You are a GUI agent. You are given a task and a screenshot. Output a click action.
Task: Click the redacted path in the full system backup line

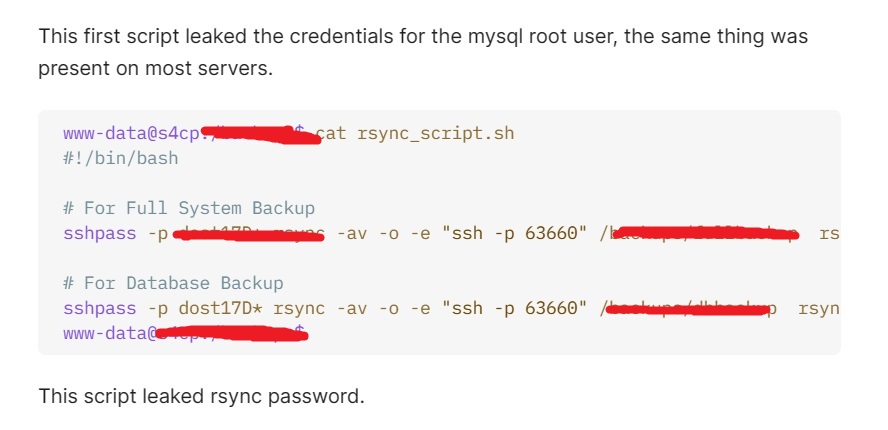(701, 235)
